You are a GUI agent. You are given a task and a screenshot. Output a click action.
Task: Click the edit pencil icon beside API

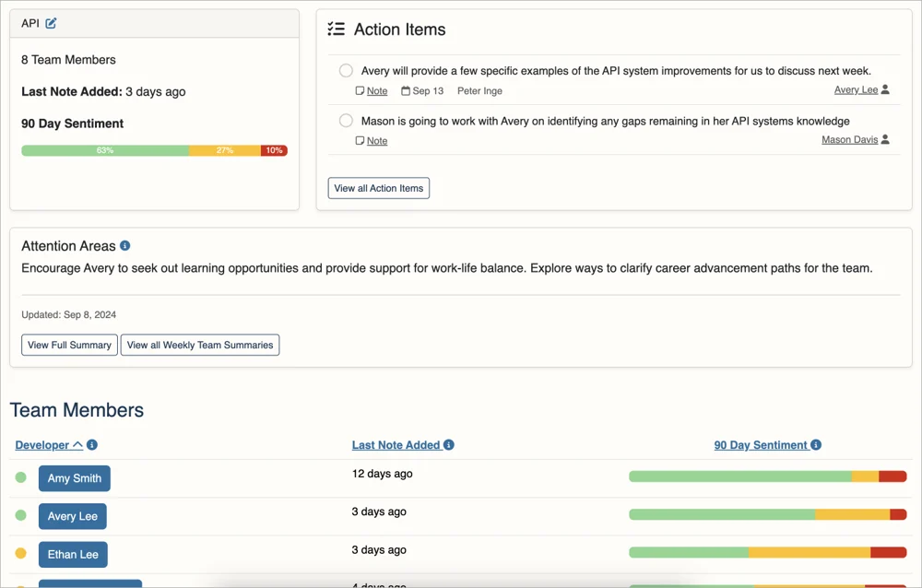click(51, 23)
